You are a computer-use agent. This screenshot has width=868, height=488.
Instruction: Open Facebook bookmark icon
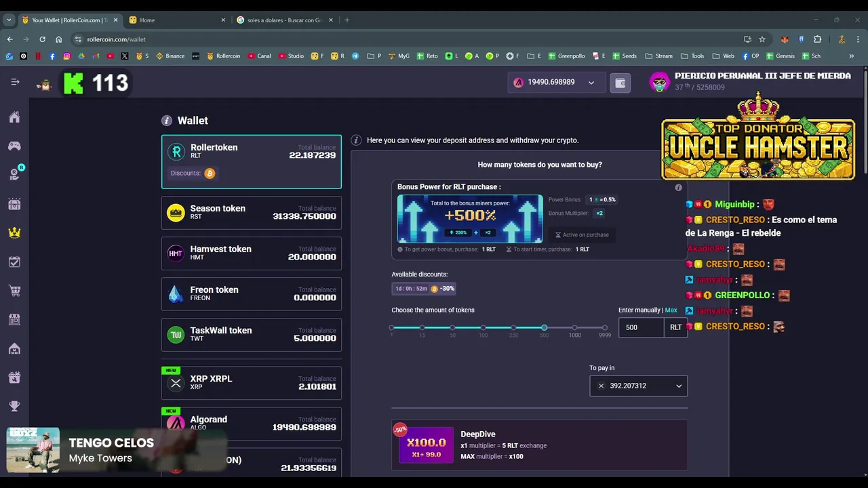click(52, 56)
